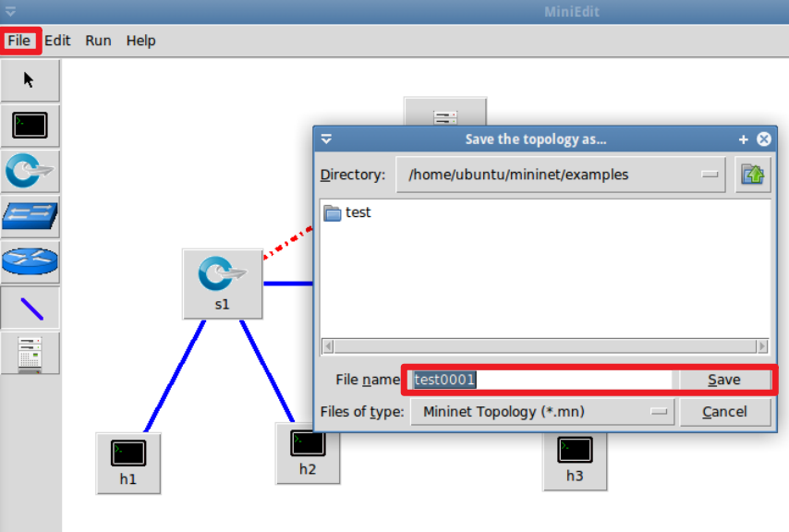The image size is (789, 532).
Task: Open the test folder in file list
Action: (x=347, y=212)
